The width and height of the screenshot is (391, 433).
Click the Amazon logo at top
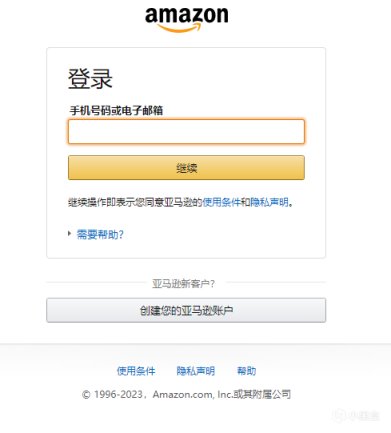[187, 20]
